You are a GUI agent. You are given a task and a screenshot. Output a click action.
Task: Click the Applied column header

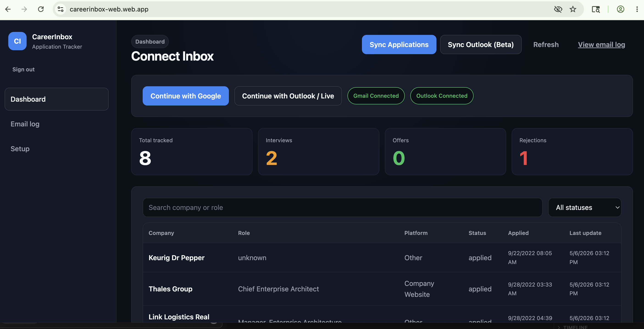click(518, 233)
